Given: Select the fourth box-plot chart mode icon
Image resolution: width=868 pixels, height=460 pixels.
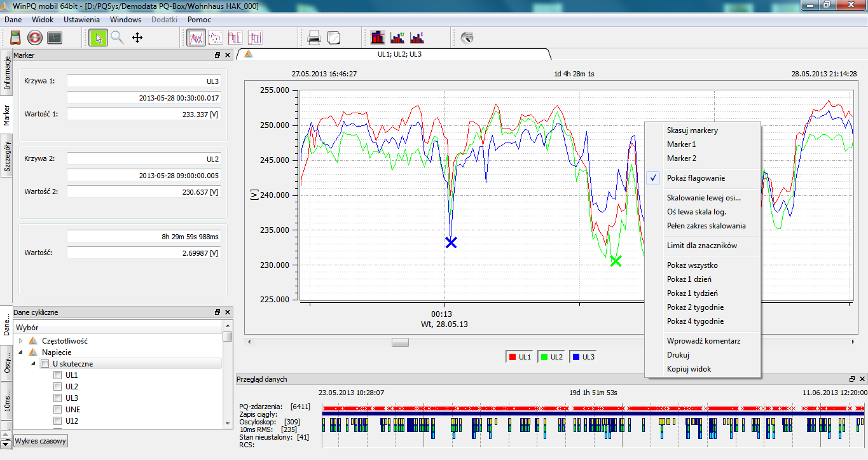Looking at the screenshot, I should [x=255, y=38].
